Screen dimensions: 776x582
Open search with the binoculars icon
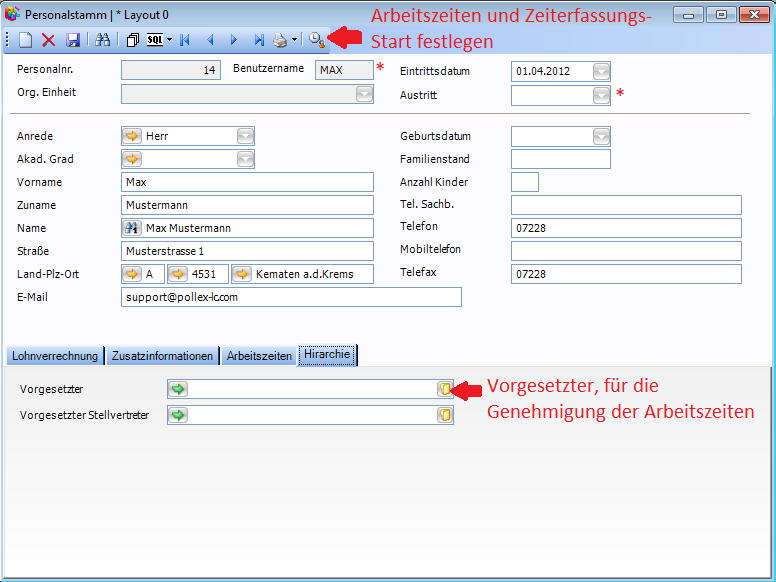click(103, 40)
